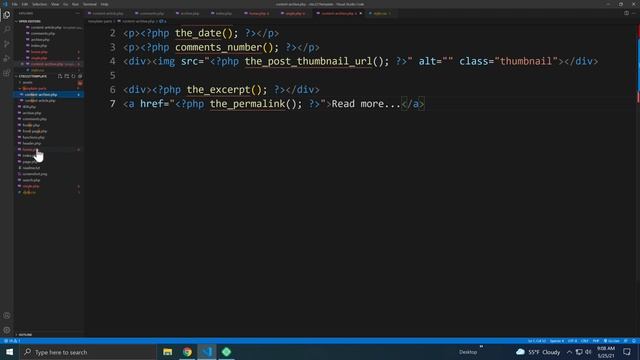The height and width of the screenshot is (360, 640).
Task: Open Google Chrome from the taskbar
Action: point(187,352)
